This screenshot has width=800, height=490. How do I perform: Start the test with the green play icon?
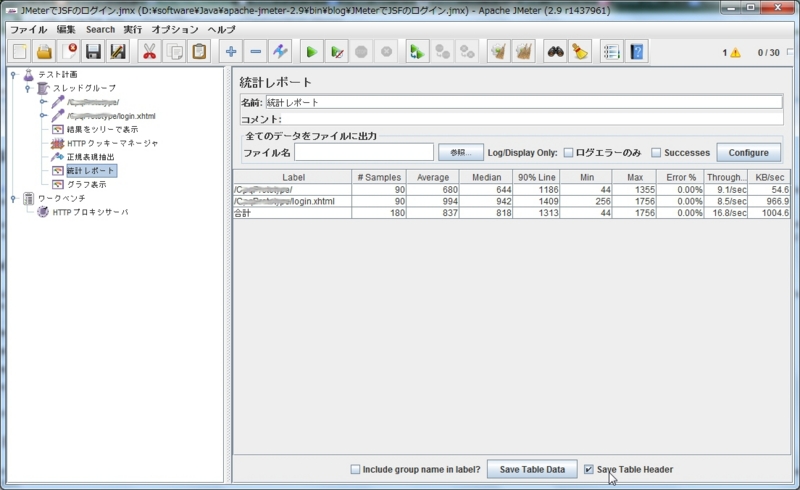(x=311, y=52)
